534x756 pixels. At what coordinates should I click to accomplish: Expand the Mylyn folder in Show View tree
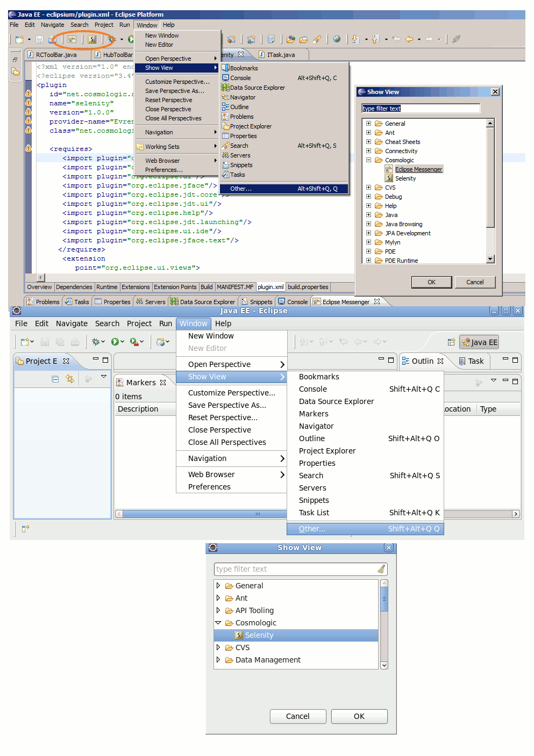368,242
